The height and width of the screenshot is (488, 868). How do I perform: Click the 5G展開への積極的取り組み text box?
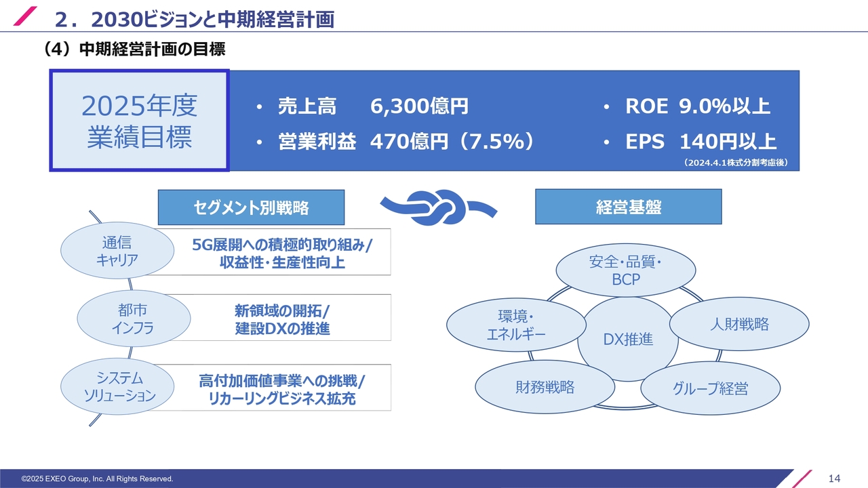(281, 253)
